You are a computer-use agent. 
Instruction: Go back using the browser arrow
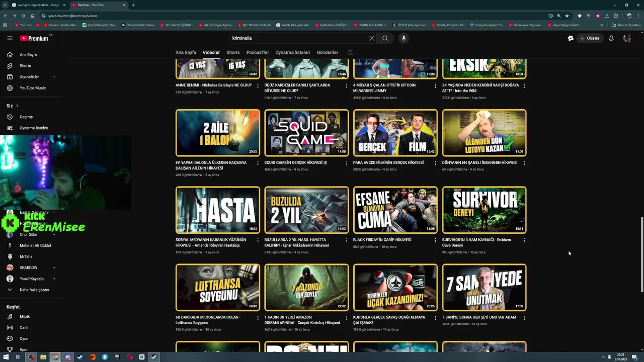point(5,16)
